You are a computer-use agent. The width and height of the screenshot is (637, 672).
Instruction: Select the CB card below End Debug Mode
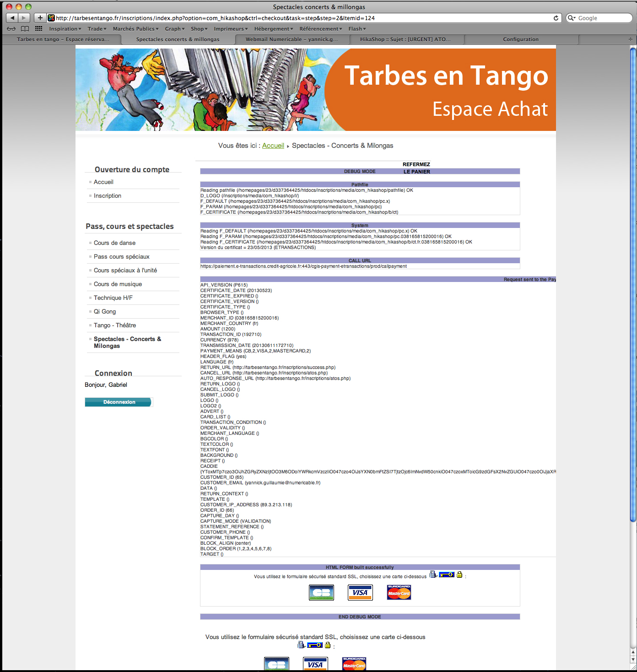[x=276, y=664]
